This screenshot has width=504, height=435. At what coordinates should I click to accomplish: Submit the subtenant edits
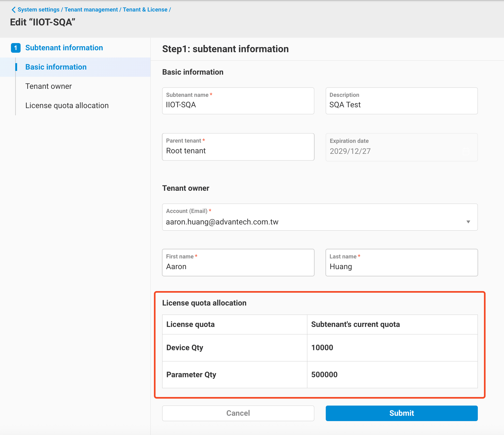coord(401,413)
